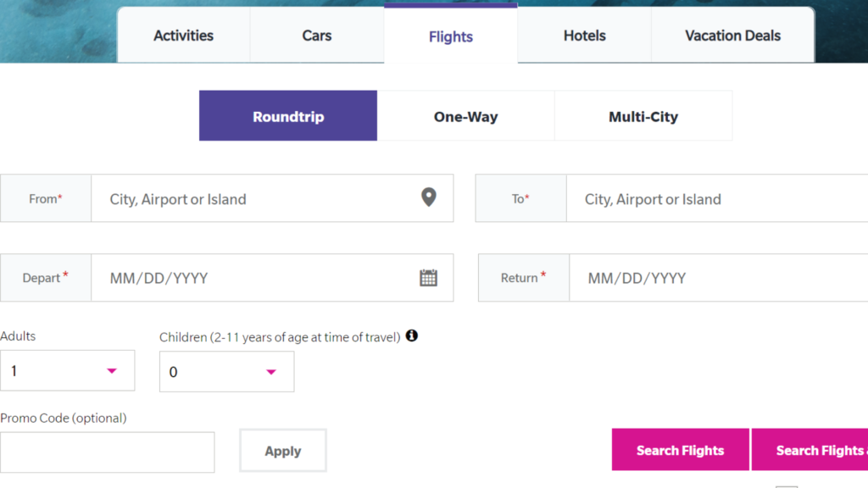
Task: Open the Vacation Deals tab
Action: point(733,36)
